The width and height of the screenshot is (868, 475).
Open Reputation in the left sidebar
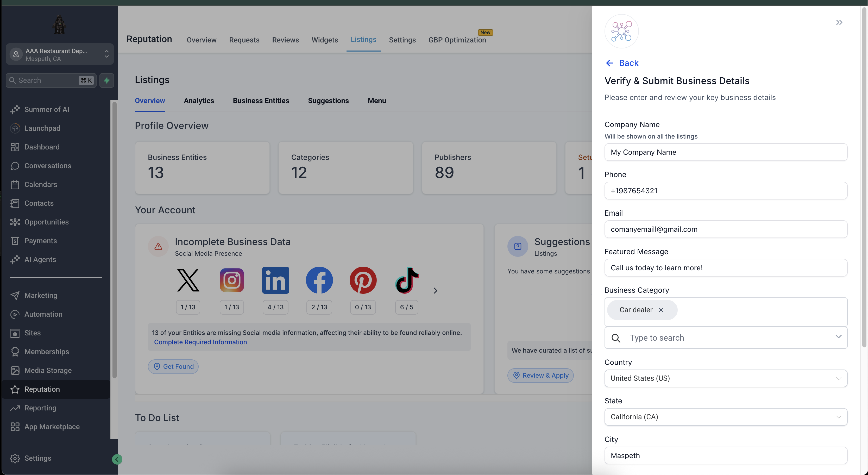click(x=42, y=389)
